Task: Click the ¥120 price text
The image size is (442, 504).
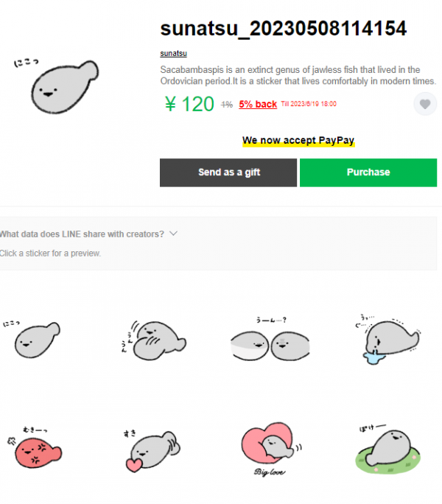Action: tap(189, 105)
